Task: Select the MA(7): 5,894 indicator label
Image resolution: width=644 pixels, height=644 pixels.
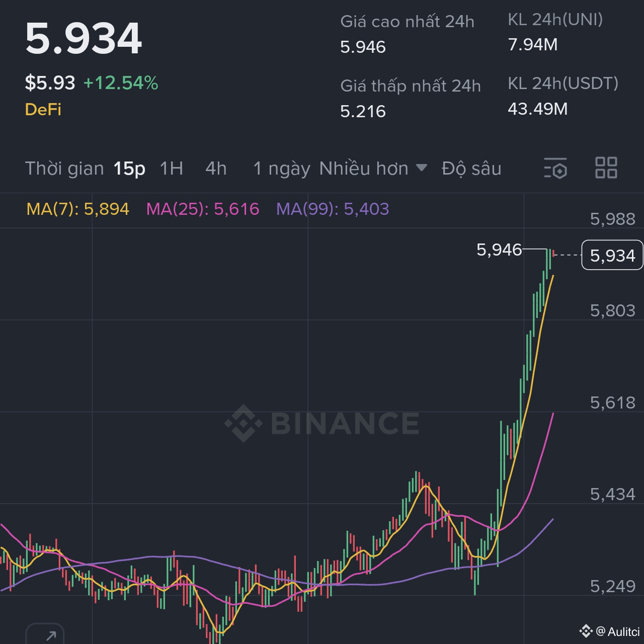Action: coord(78,209)
